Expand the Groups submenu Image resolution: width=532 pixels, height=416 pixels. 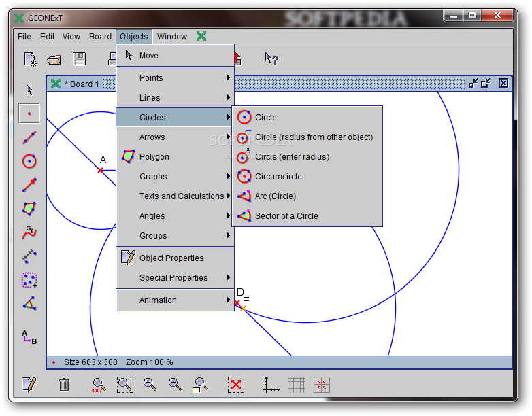tap(175, 235)
